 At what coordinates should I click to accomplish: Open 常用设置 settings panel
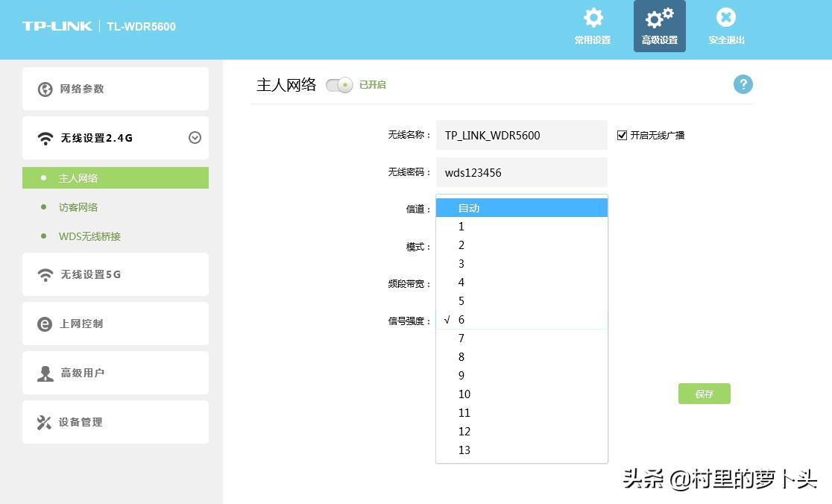point(592,25)
